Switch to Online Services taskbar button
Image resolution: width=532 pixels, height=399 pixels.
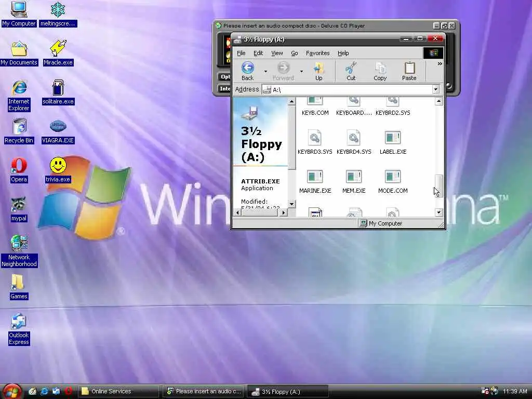click(118, 391)
